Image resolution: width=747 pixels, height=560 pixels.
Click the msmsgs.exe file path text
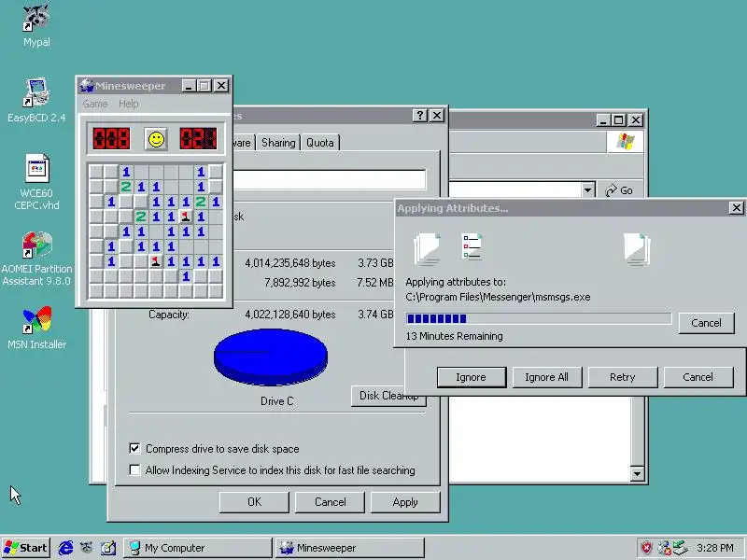tap(498, 297)
